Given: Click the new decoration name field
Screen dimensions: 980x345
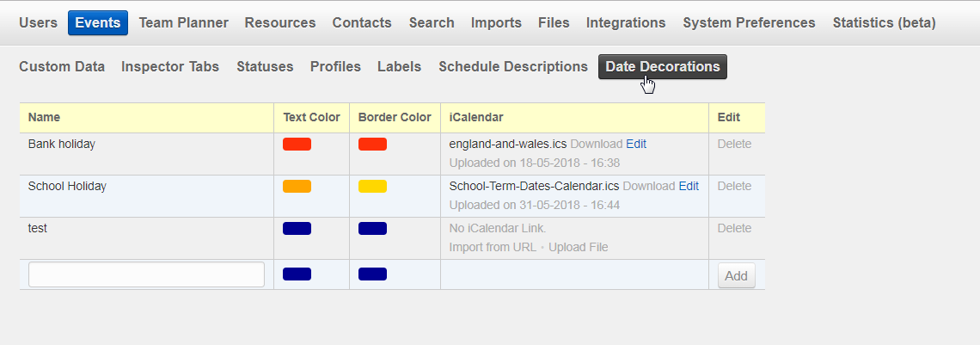Looking at the screenshot, I should [x=146, y=274].
